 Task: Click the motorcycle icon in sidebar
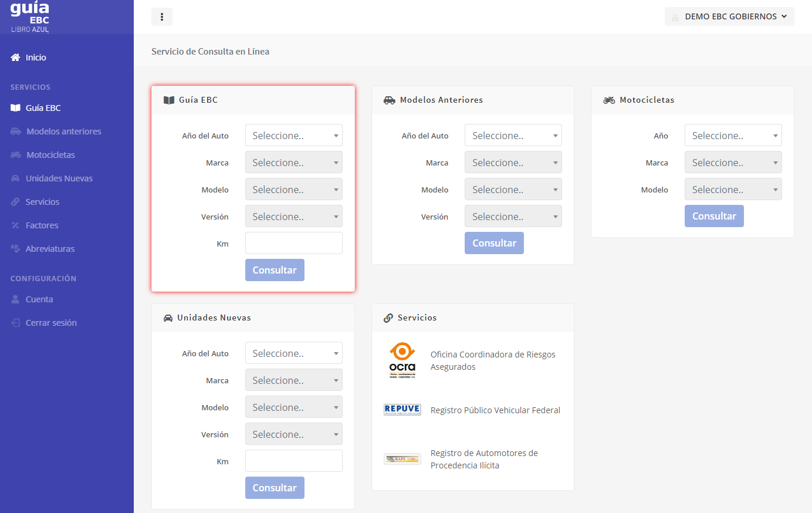coord(16,155)
